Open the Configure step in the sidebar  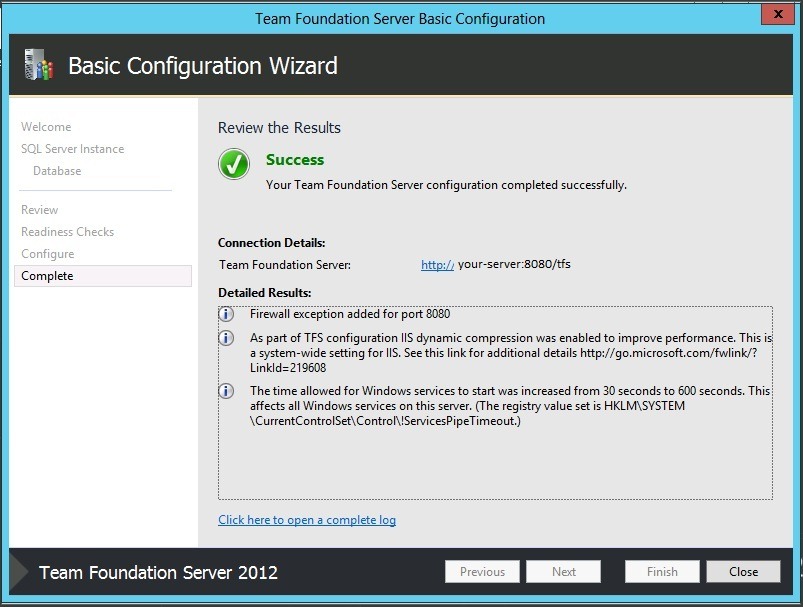(48, 254)
